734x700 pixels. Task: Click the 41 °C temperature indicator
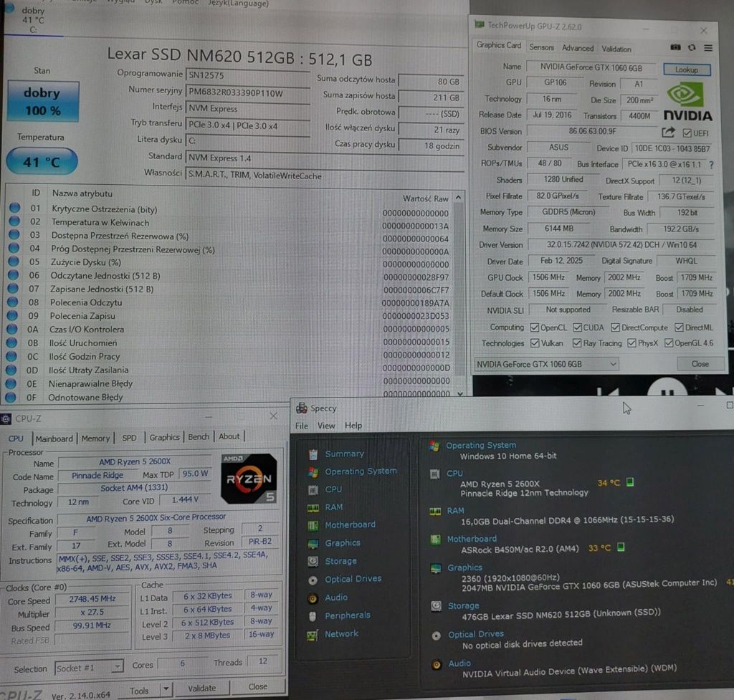coord(42,162)
